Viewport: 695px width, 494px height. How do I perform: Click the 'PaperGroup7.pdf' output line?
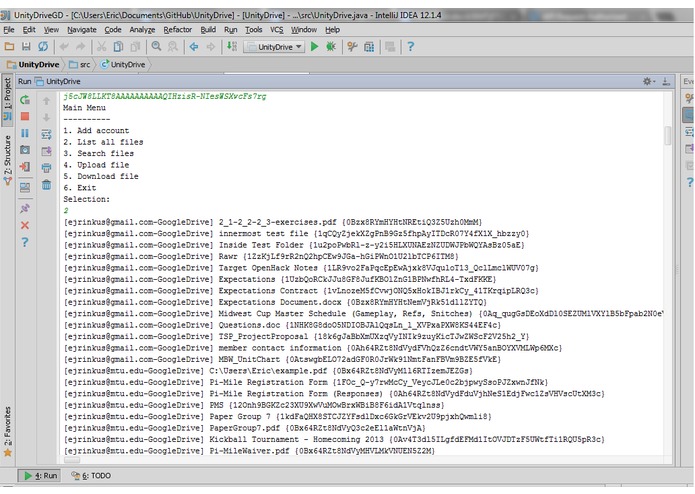click(245, 428)
